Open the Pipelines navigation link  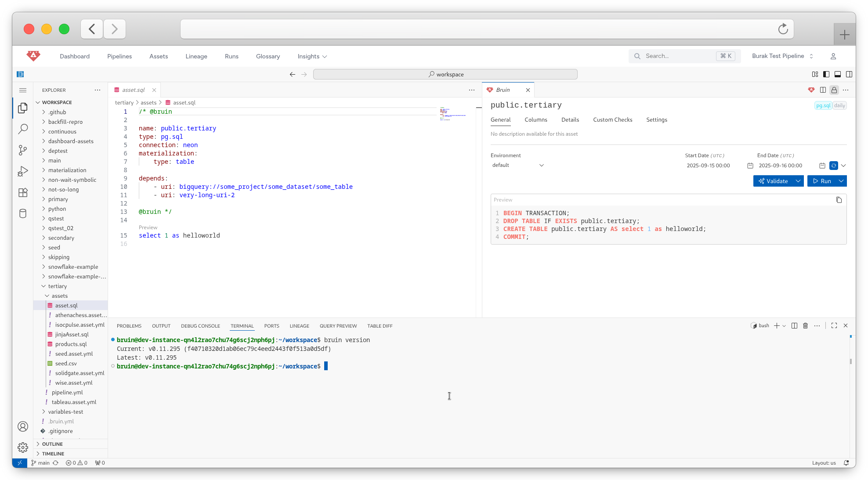[119, 56]
